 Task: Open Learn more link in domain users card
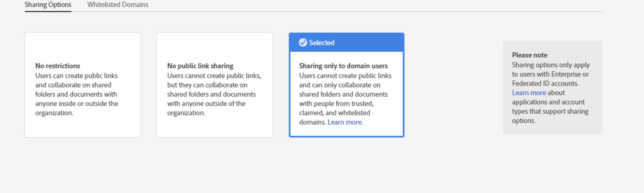tap(344, 122)
